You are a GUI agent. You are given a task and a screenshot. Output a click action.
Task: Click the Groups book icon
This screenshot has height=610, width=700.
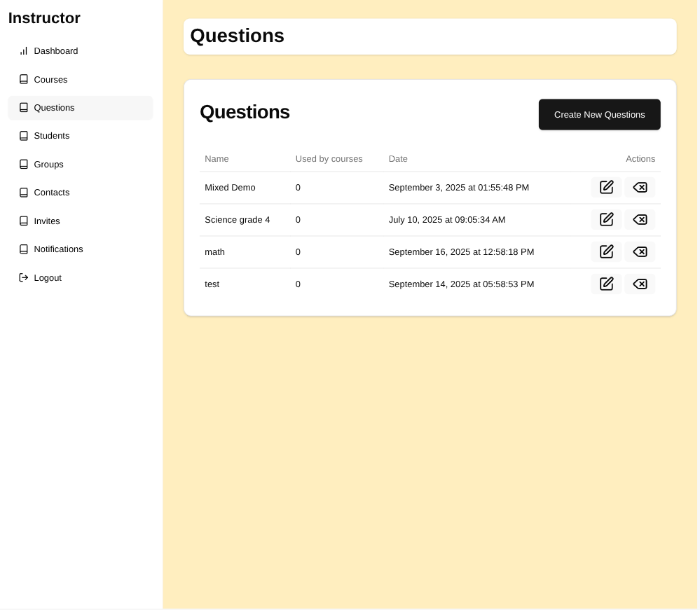[24, 165]
